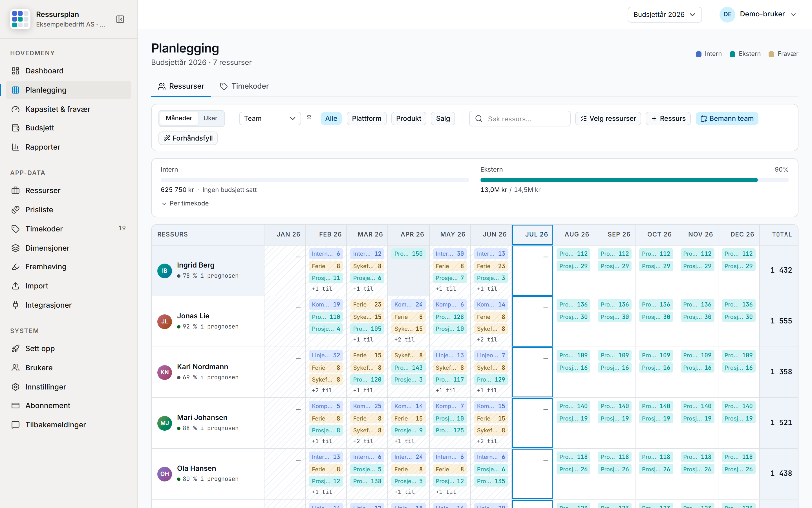Click Ingrid Berg's IB avatar

click(x=164, y=271)
